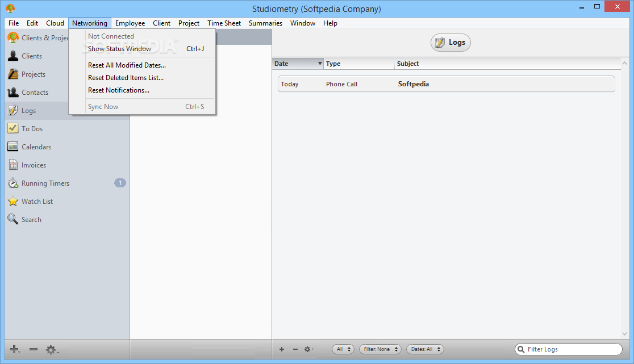Choose Reset Notifications menu entry

click(x=143, y=90)
